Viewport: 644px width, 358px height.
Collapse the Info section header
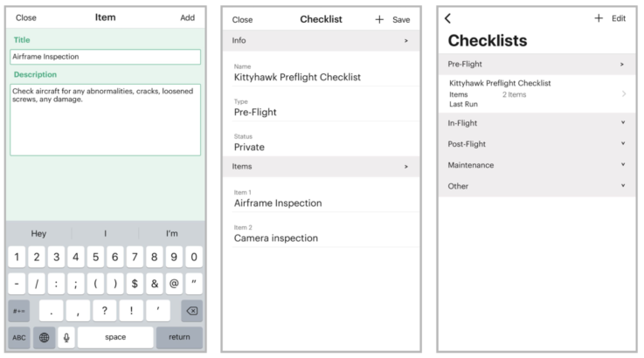coord(322,40)
